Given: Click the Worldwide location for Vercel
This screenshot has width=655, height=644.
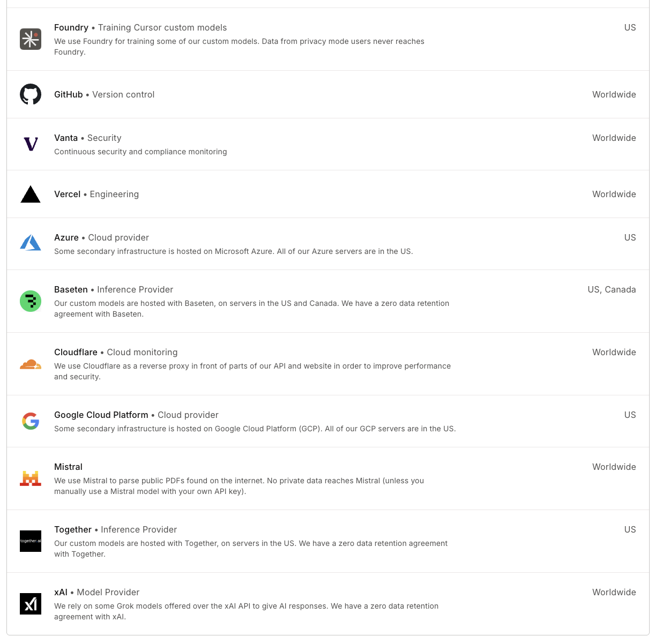Looking at the screenshot, I should click(614, 194).
